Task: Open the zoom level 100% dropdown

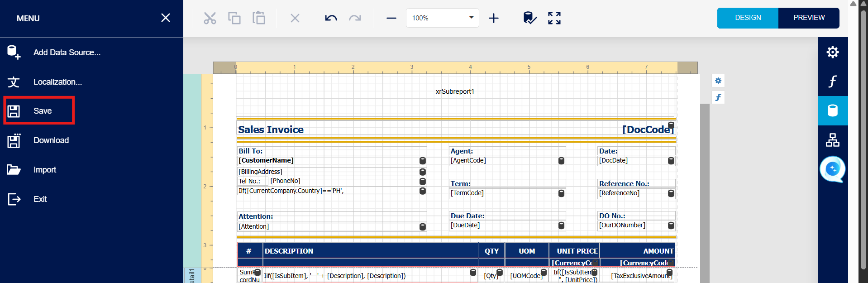Action: (x=443, y=18)
